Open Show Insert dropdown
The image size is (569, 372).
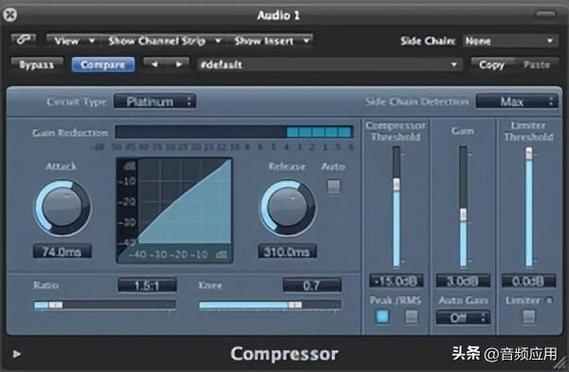pyautogui.click(x=271, y=41)
